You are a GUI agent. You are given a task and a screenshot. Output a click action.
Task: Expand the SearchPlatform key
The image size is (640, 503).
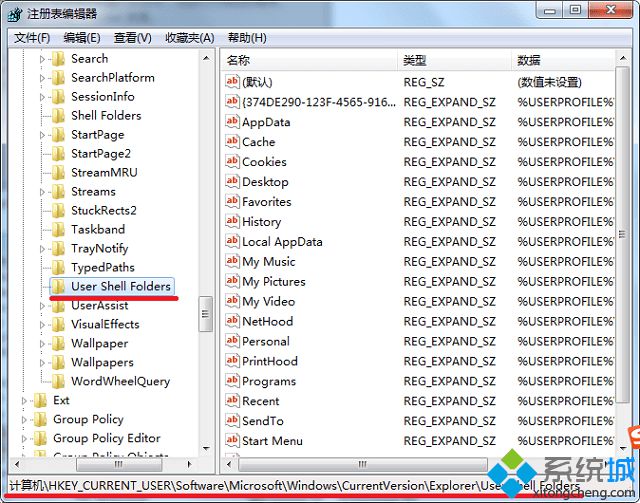(42, 78)
